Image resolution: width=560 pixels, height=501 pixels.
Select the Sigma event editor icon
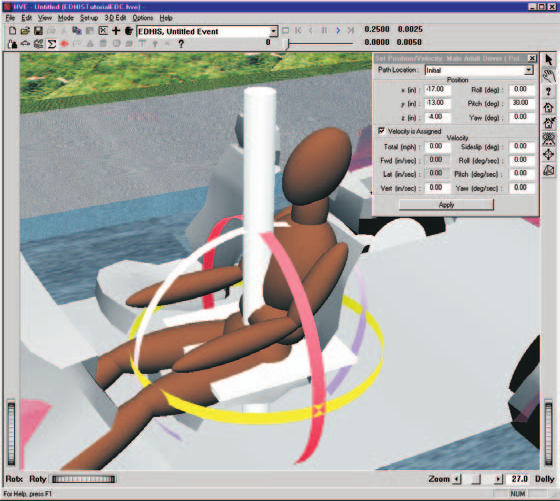[51, 44]
